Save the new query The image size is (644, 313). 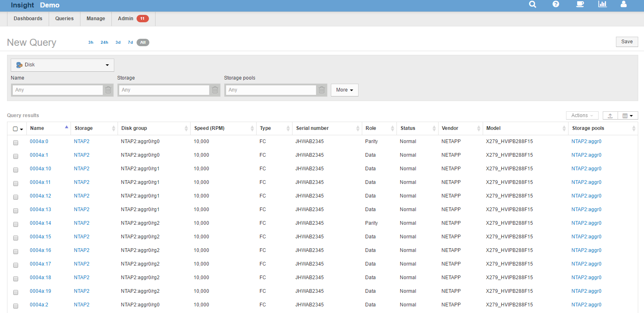pyautogui.click(x=627, y=42)
